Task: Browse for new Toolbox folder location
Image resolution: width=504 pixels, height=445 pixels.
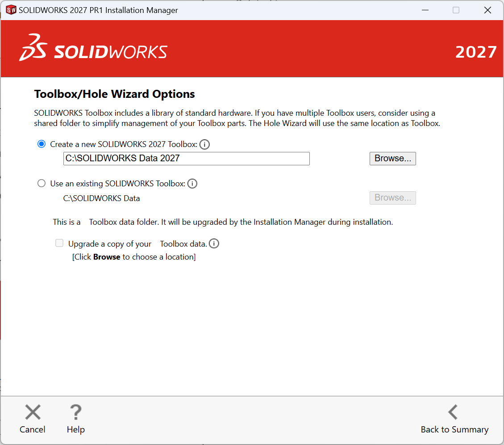Action: coord(392,158)
